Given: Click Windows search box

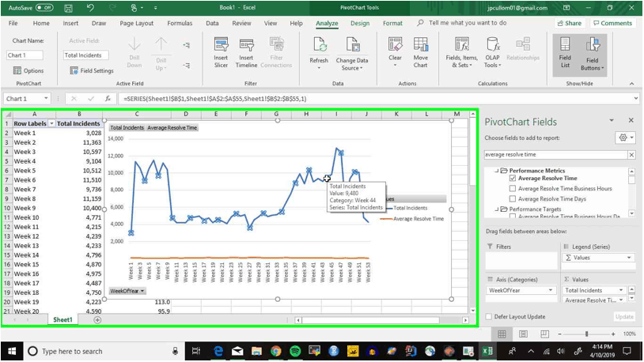Looking at the screenshot, I should coord(104,351).
